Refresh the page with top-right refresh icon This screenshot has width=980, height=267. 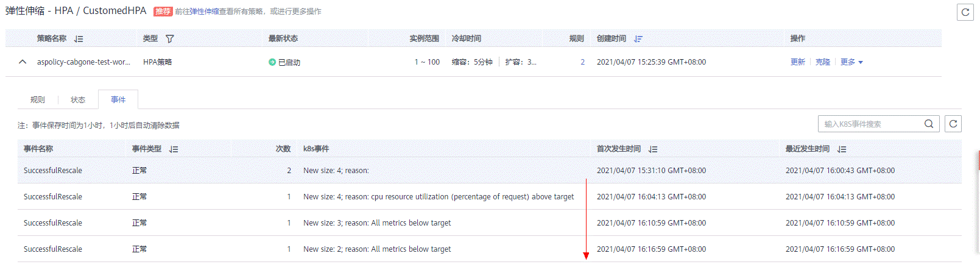[965, 12]
